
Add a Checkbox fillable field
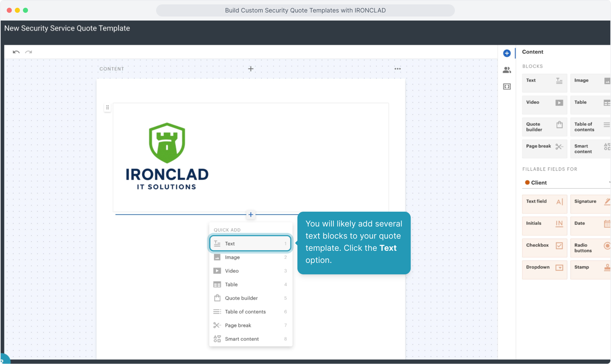click(544, 248)
